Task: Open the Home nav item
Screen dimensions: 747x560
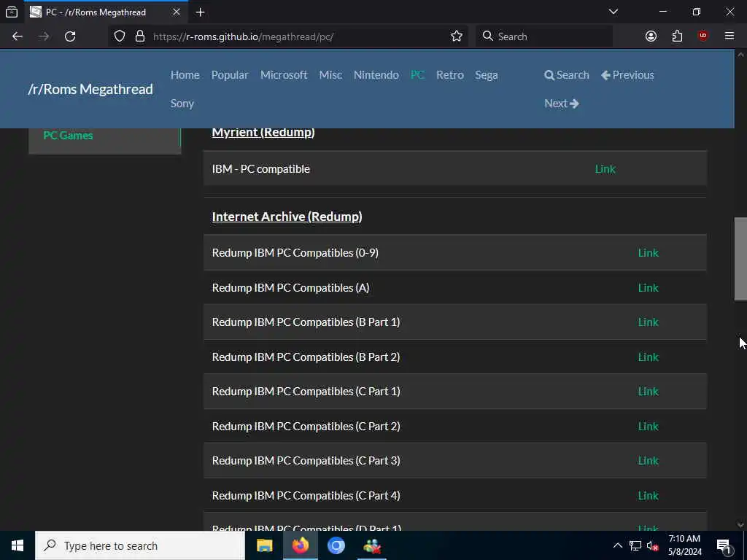Action: coord(185,75)
